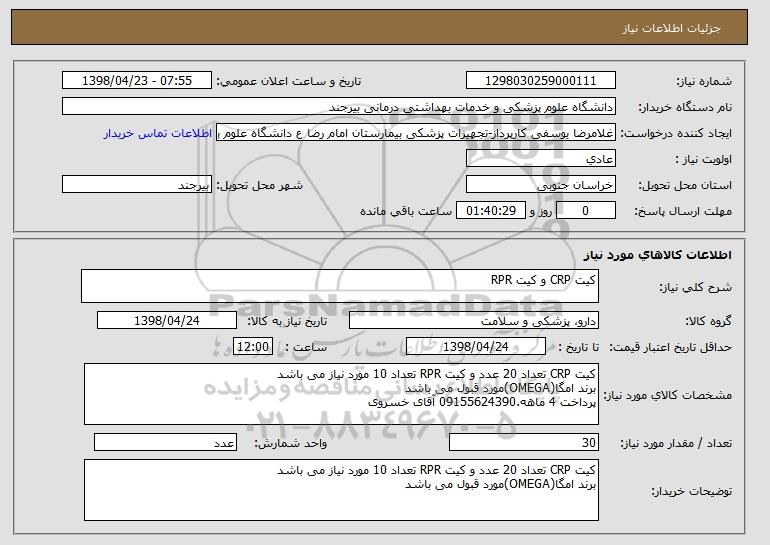The height and width of the screenshot is (545, 770).
Task: Click the label نام دستگاه خریدار
Action: [x=686, y=108]
